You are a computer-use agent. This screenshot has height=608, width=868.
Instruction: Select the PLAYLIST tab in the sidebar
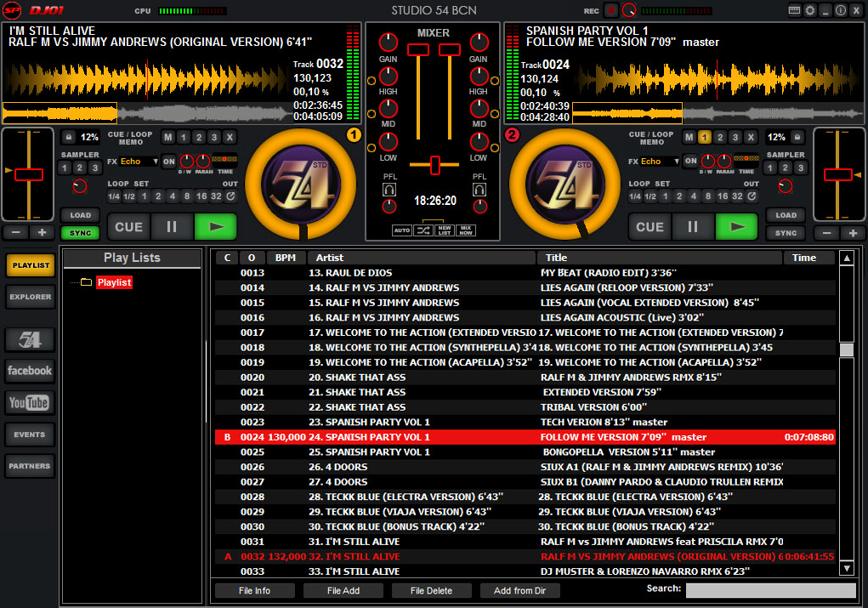coord(29,264)
